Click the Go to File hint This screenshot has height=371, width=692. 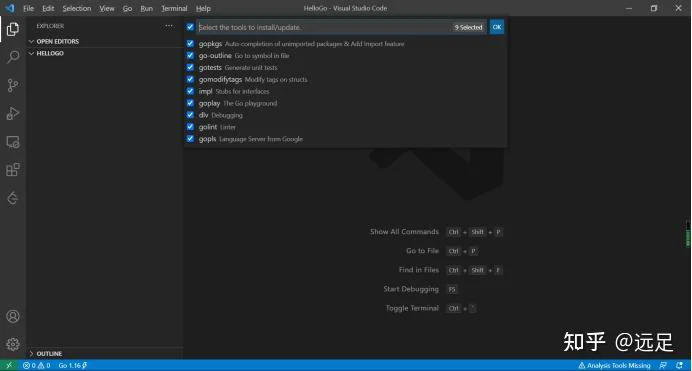pos(422,251)
